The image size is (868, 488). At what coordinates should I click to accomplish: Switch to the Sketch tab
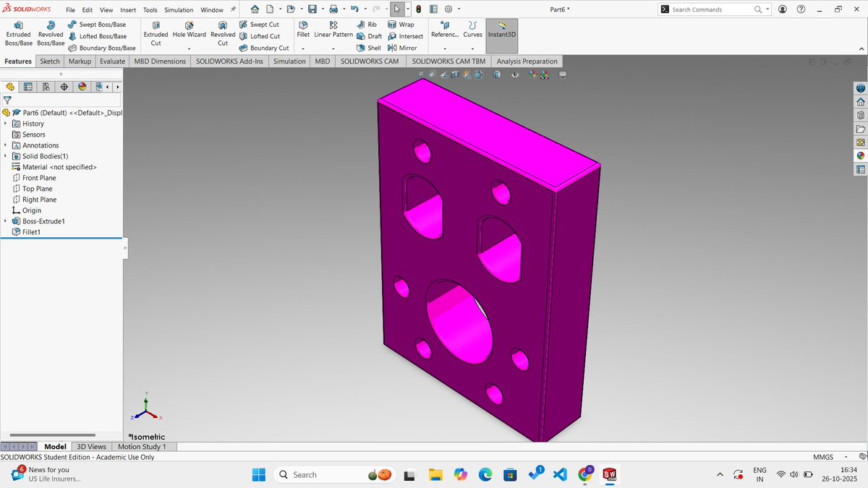click(50, 61)
